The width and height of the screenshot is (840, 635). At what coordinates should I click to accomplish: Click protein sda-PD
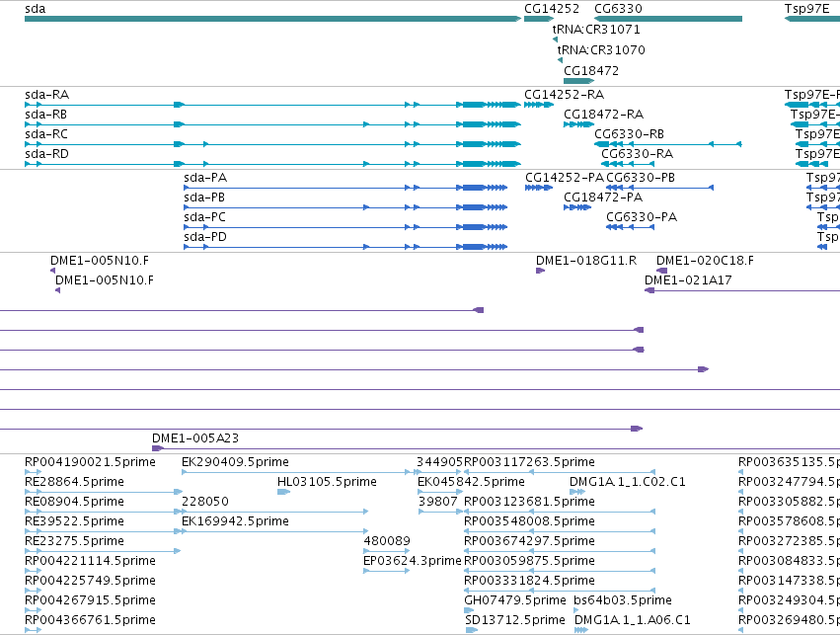click(345, 247)
